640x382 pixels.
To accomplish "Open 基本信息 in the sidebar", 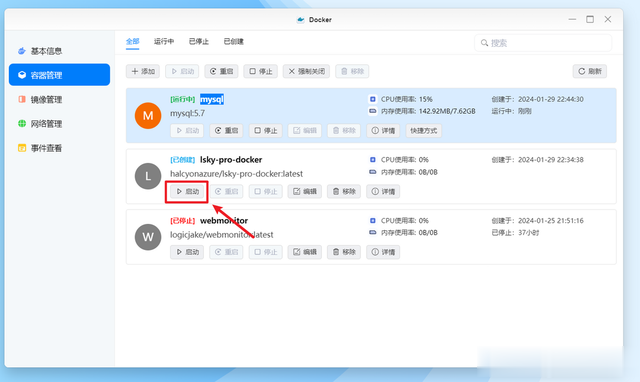I will click(59, 51).
